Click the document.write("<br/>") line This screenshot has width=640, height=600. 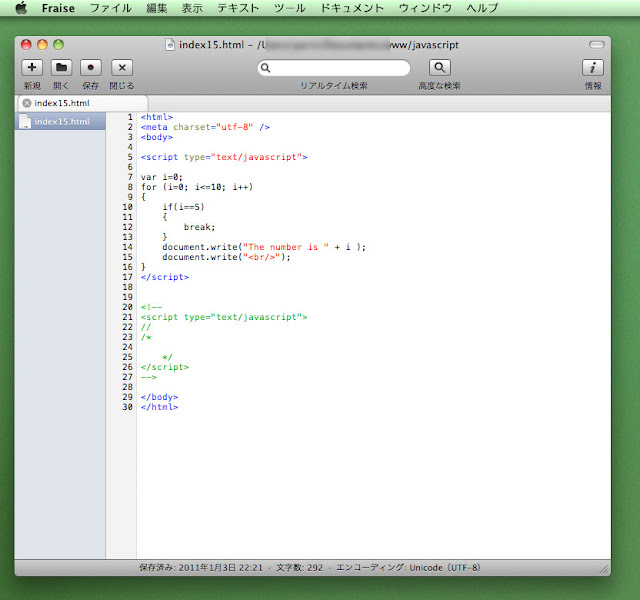click(226, 257)
